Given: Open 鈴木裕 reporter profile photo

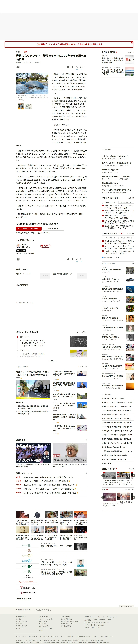Looking at the screenshot, I should (x=18, y=246).
